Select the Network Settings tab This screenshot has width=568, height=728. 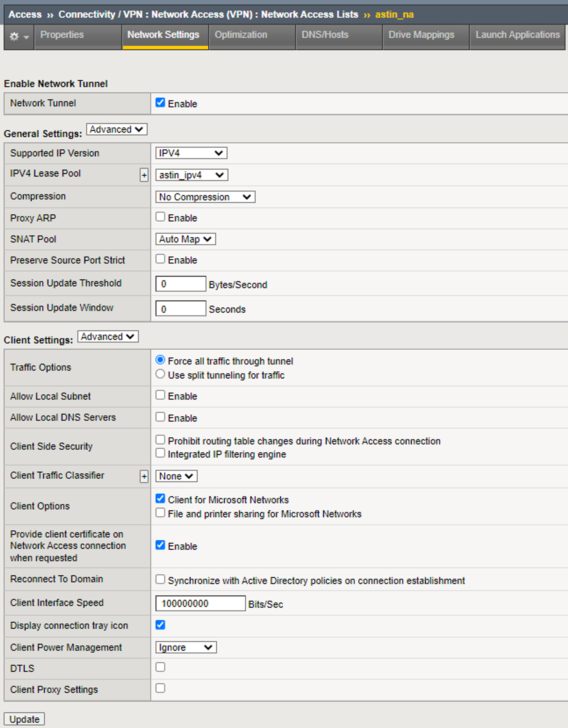pos(165,37)
